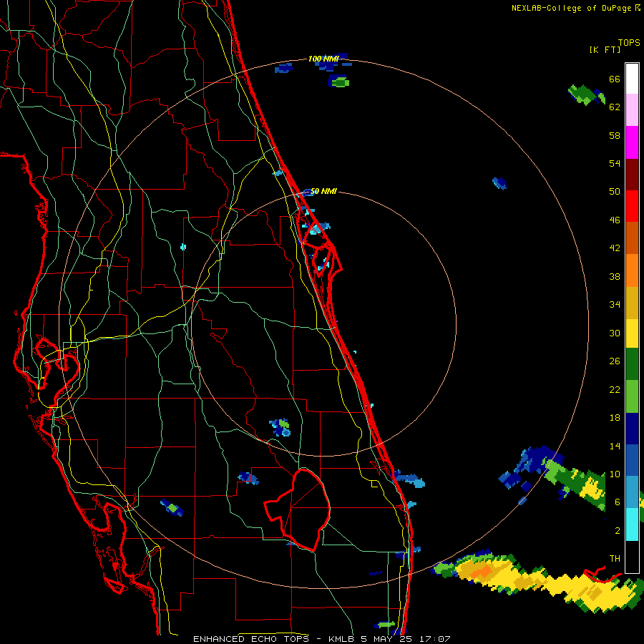Click the yellow legend swatch
Viewport: 644px width, 644px height.
[x=632, y=333]
